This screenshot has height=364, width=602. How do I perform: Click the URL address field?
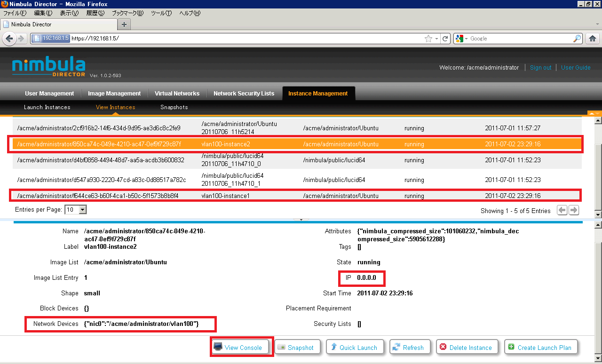point(245,39)
